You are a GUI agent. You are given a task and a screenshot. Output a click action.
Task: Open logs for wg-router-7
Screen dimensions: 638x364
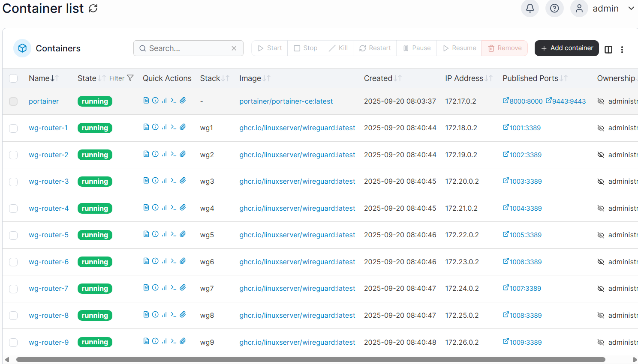pyautogui.click(x=146, y=287)
